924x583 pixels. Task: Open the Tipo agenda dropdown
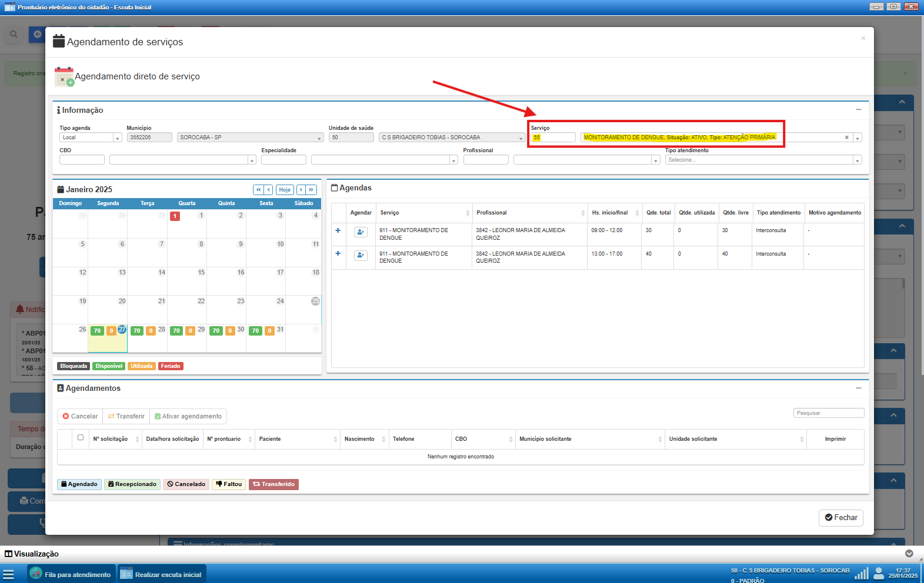coord(117,138)
